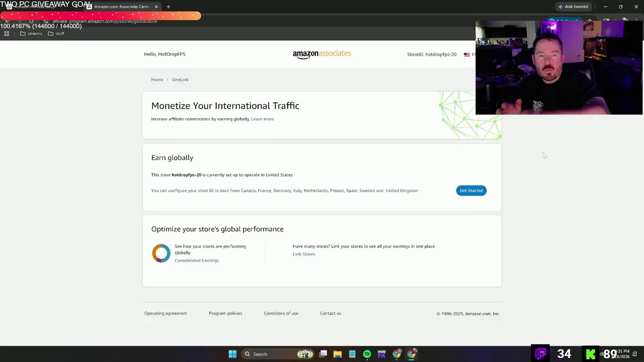644x362 pixels.
Task: Open the Contact us footer link
Action: coord(331,313)
